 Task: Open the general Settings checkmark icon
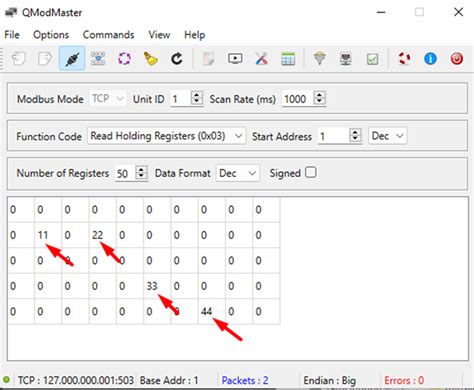[372, 59]
